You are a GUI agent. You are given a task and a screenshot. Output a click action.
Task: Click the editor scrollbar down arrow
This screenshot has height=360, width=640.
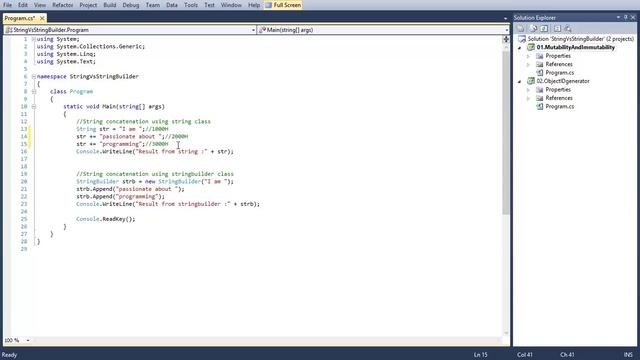click(x=506, y=333)
